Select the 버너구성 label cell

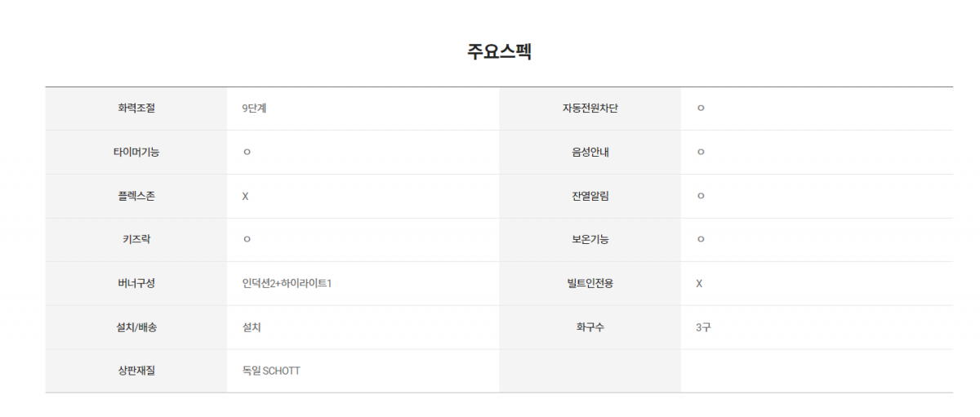click(136, 283)
